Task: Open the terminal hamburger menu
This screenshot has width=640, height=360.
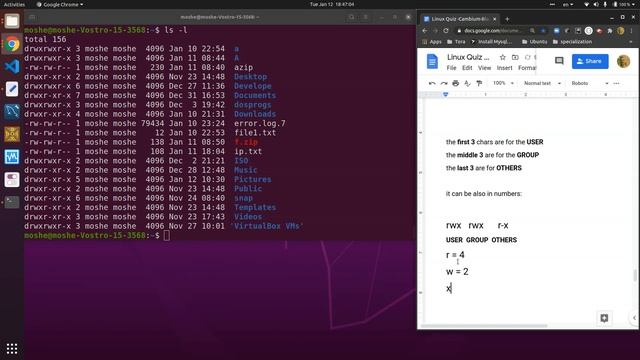Action: 366,17
